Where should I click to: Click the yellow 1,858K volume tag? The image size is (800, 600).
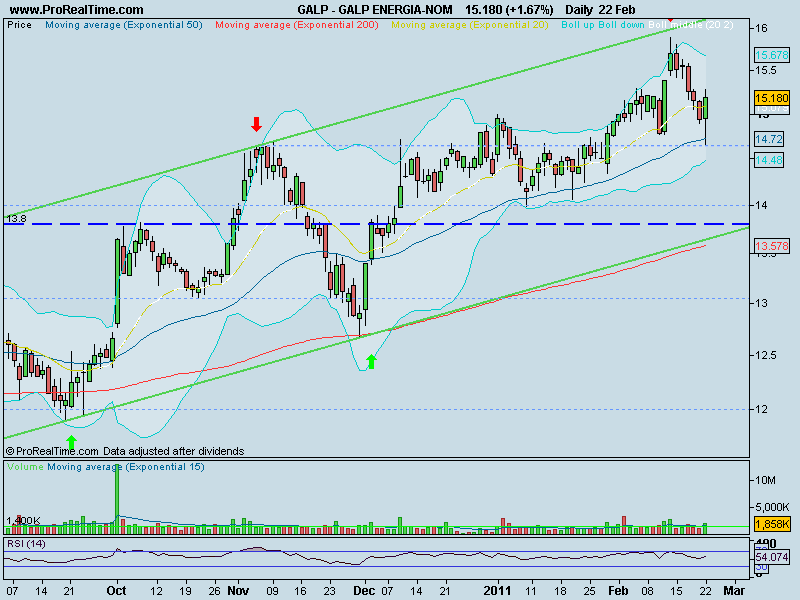click(772, 524)
